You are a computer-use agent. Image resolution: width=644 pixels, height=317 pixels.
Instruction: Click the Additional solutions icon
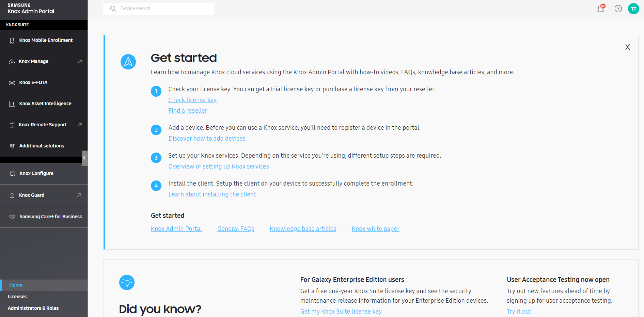click(x=12, y=146)
